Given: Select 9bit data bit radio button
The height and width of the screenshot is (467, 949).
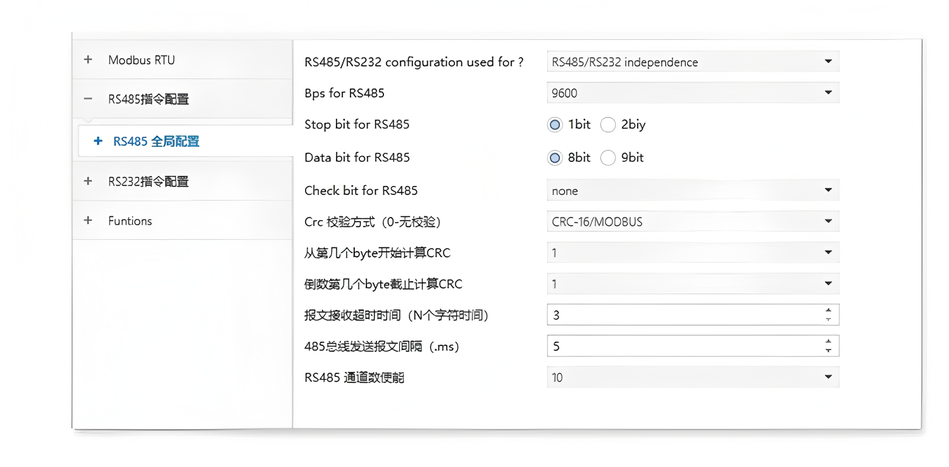Looking at the screenshot, I should pos(608,158).
